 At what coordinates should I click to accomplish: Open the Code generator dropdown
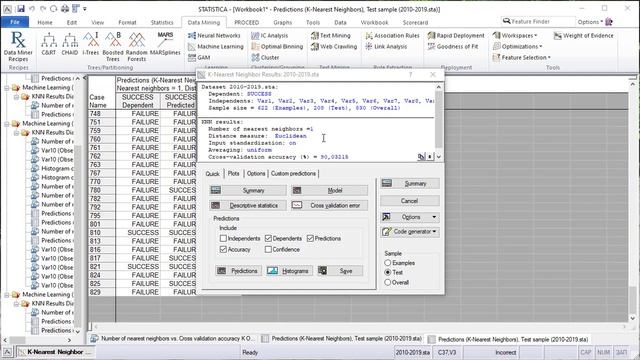pyautogui.click(x=410, y=232)
